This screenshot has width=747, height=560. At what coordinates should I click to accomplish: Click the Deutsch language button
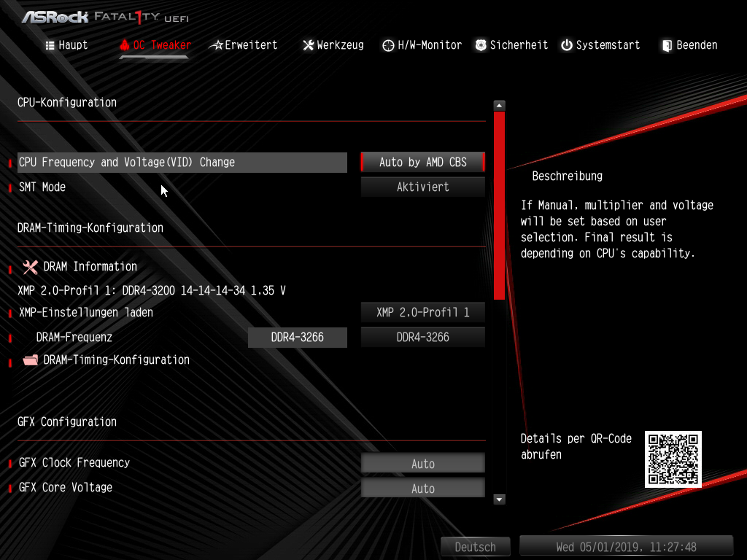476,547
